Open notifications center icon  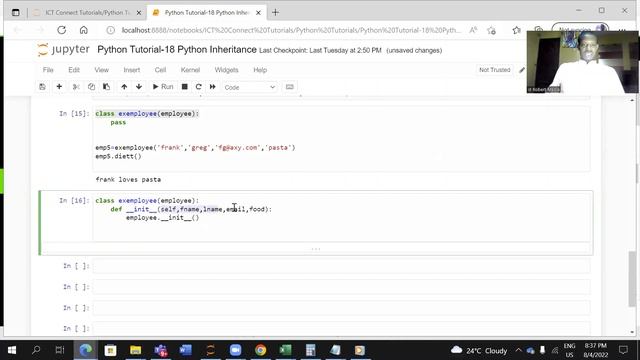click(x=623, y=350)
